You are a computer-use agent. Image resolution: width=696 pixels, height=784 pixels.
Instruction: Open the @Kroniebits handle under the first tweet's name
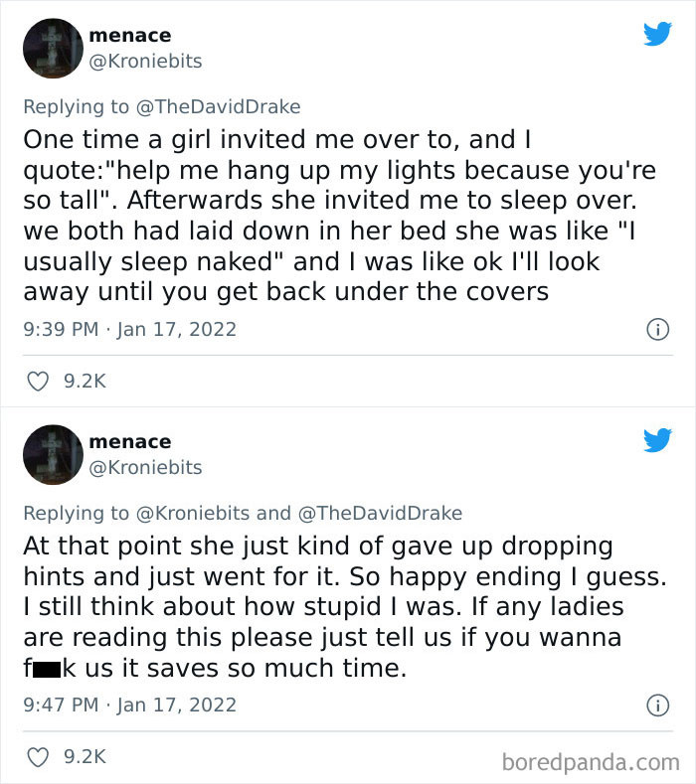(x=145, y=62)
